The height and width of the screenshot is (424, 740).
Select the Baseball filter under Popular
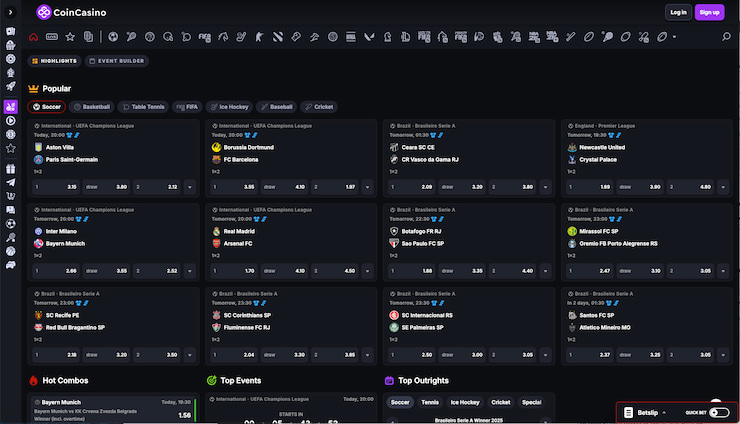click(x=277, y=107)
